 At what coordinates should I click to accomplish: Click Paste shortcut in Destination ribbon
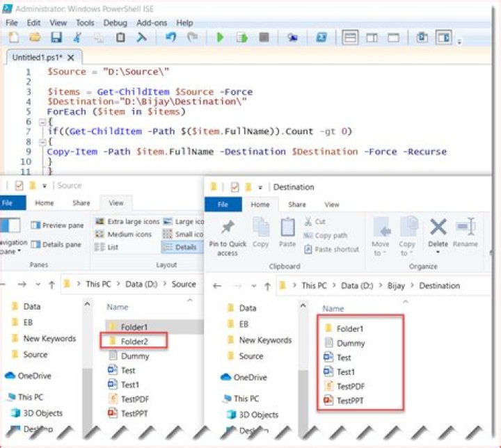[331, 249]
